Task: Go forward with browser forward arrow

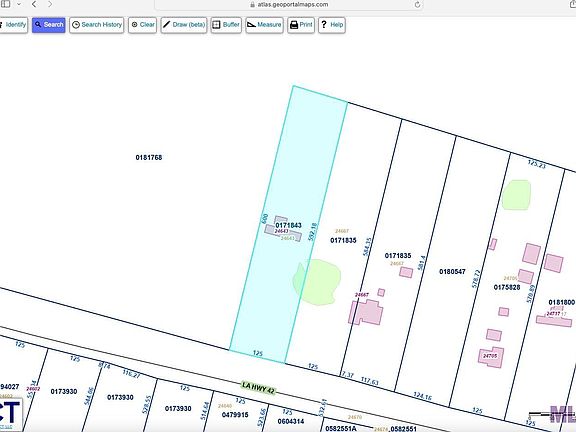Action: tap(50, 4)
